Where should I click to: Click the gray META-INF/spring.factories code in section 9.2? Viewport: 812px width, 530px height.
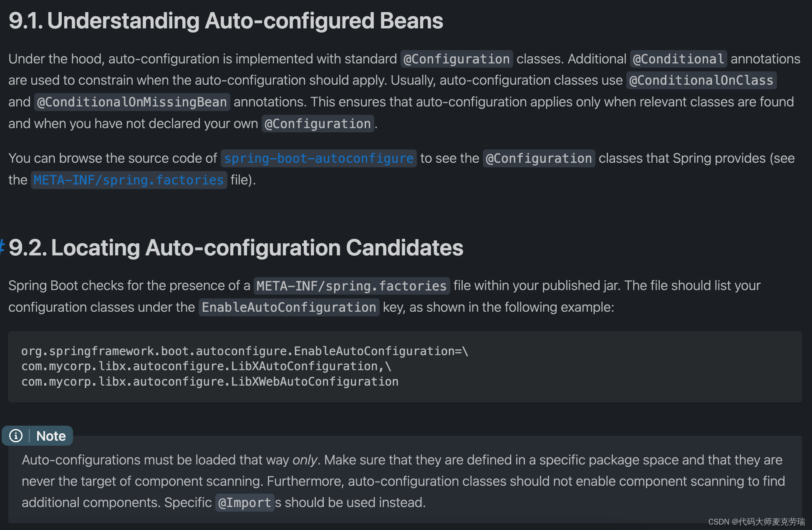click(x=351, y=286)
